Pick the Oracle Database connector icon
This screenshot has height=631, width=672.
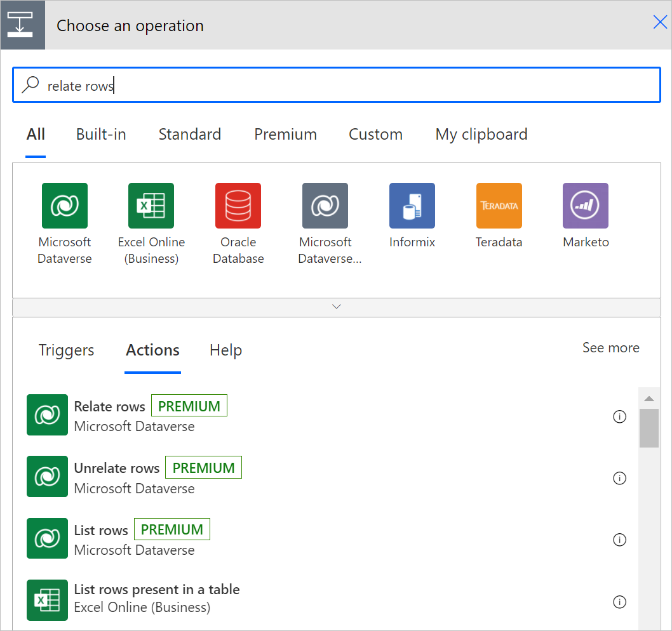(238, 206)
